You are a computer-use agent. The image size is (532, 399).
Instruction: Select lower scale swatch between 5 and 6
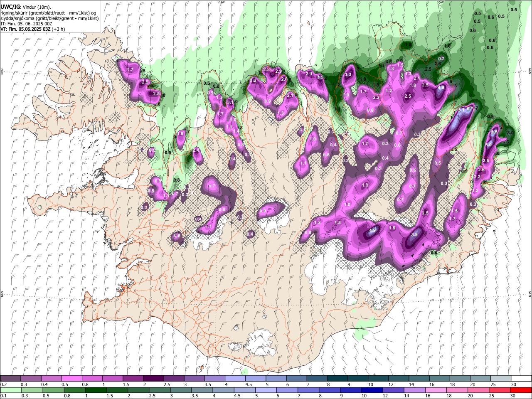point(266,390)
